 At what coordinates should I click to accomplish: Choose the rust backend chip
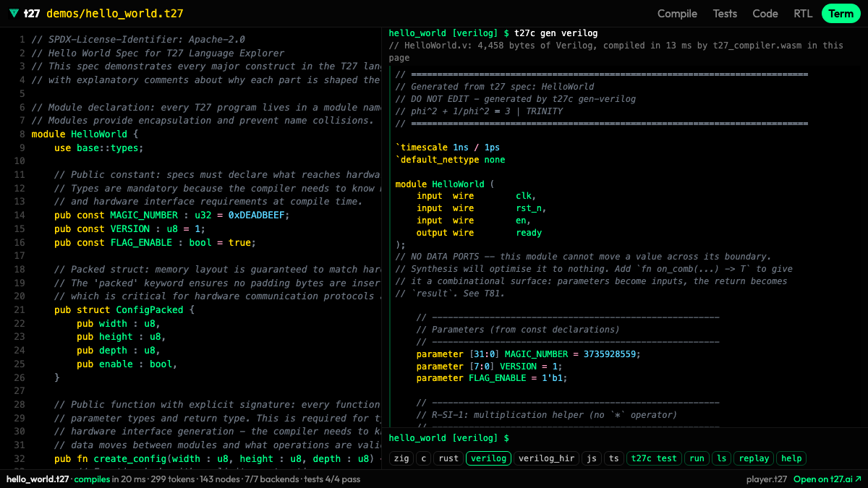pyautogui.click(x=448, y=458)
